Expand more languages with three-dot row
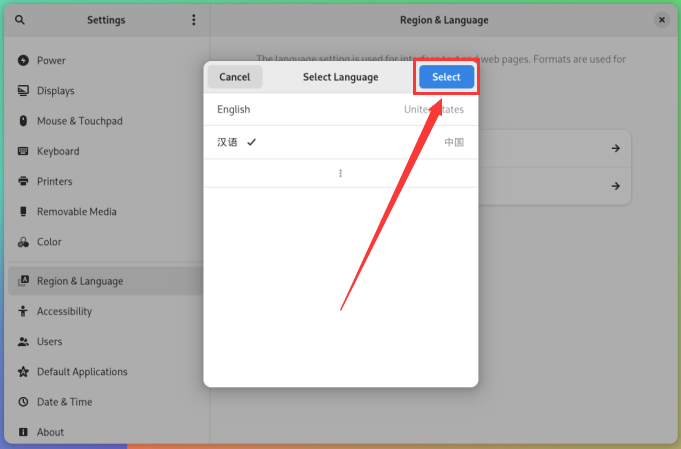 (x=340, y=173)
